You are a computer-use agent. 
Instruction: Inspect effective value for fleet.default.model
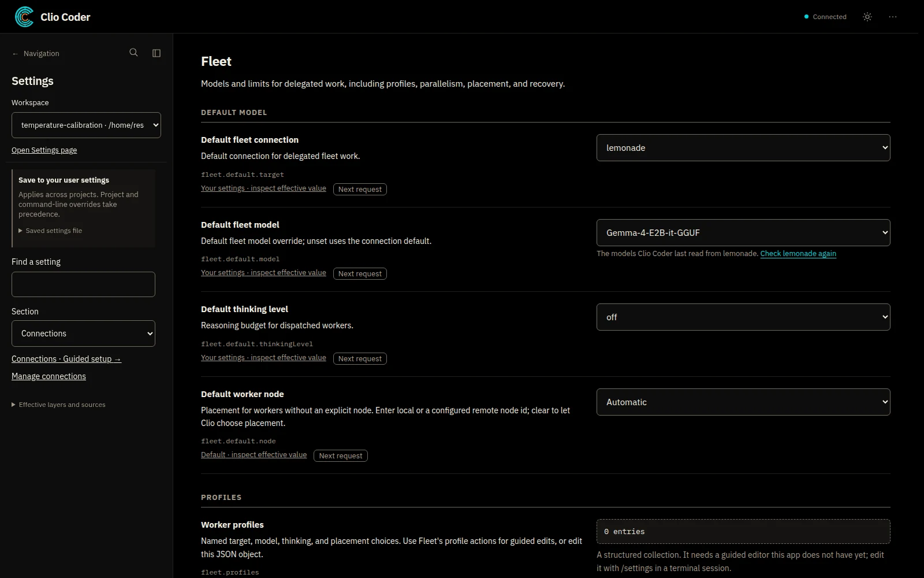pyautogui.click(x=263, y=273)
